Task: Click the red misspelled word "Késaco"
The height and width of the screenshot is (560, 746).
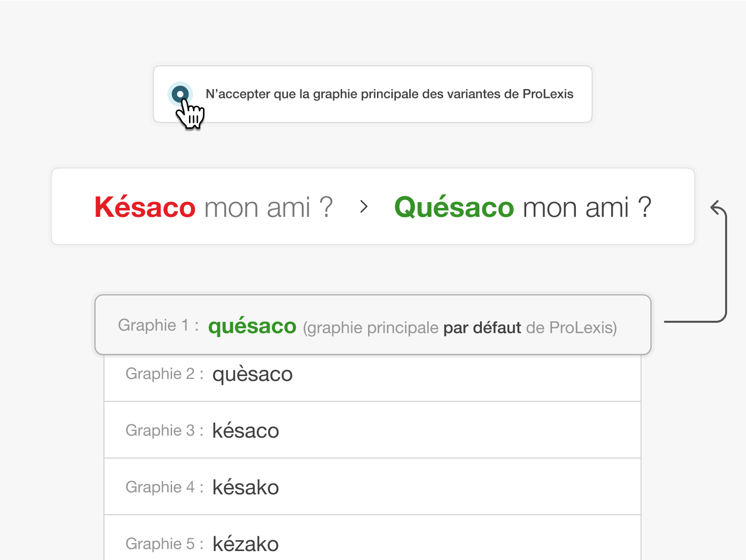Action: pyautogui.click(x=145, y=207)
